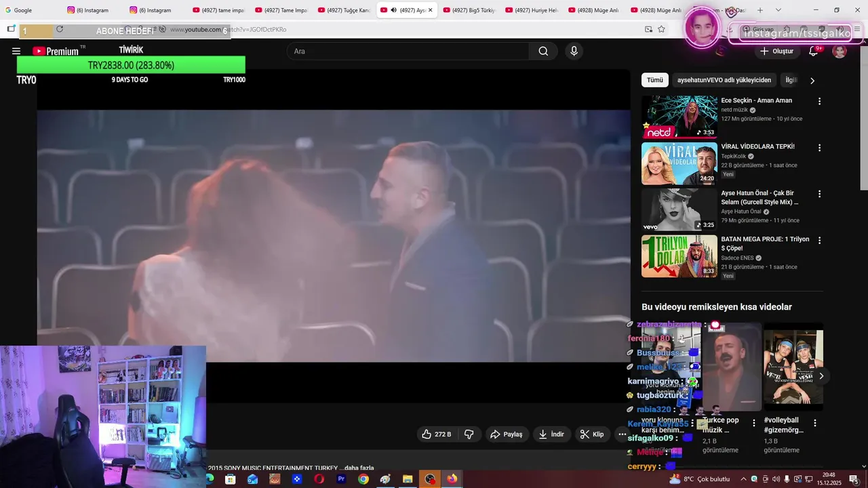The height and width of the screenshot is (488, 868).
Task: Dislike the video with thumbs down
Action: pos(469,434)
